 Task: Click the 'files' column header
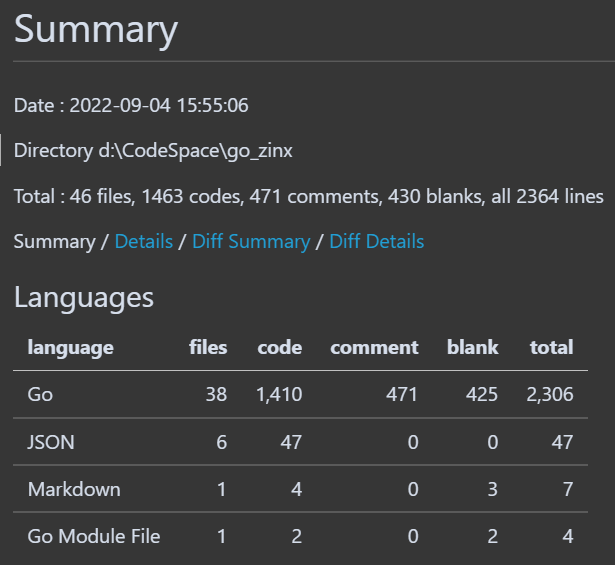pos(208,348)
